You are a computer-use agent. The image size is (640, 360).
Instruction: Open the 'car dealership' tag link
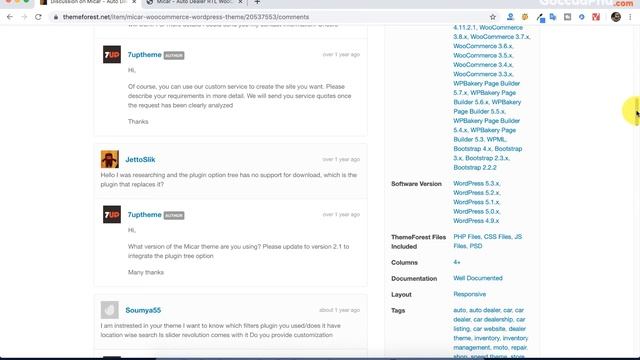(493, 320)
